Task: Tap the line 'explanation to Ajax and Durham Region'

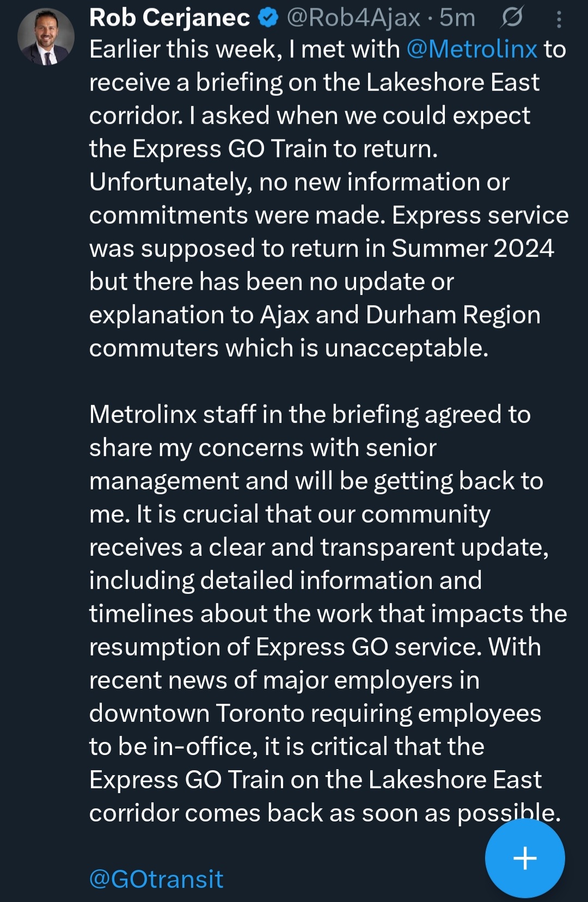Action: click(315, 315)
